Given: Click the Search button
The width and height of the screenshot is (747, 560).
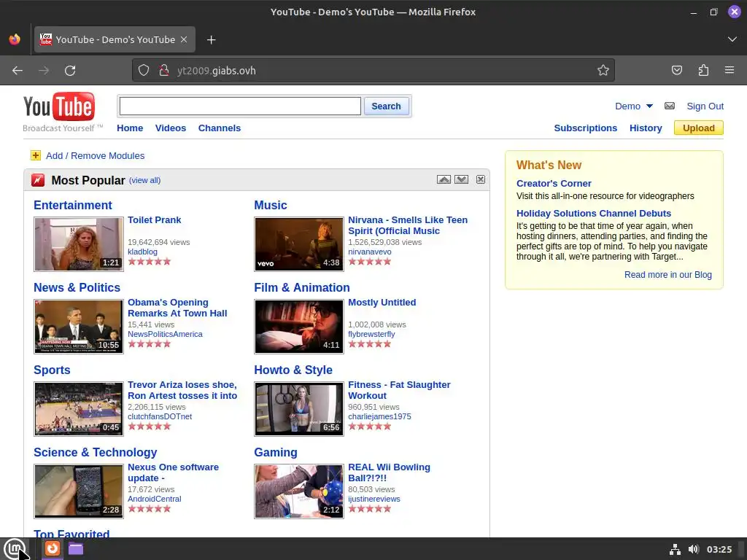Looking at the screenshot, I should 386,106.
